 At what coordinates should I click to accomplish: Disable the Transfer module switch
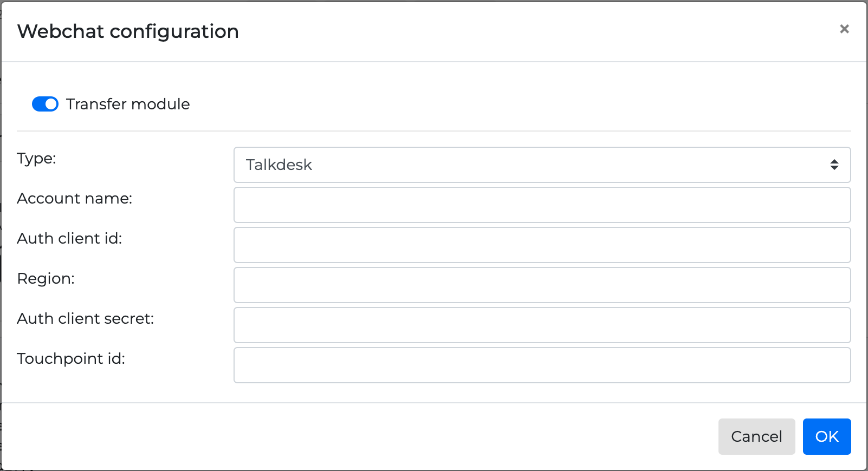pos(46,104)
